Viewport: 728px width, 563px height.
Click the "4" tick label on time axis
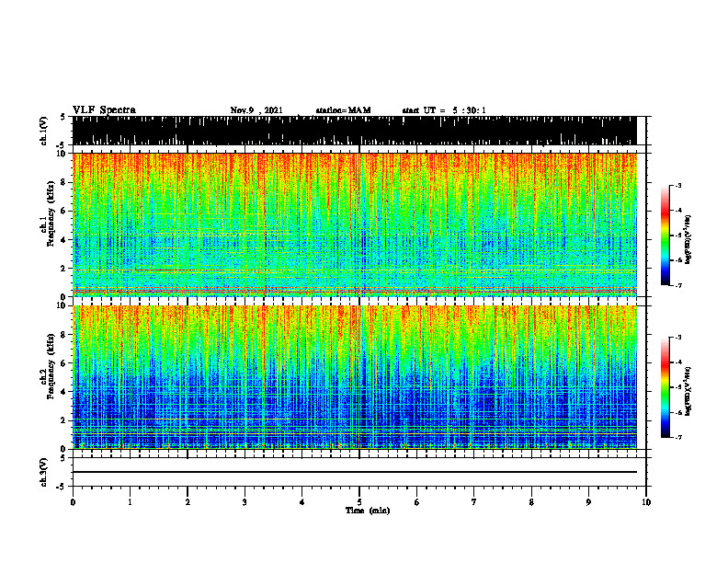click(302, 502)
